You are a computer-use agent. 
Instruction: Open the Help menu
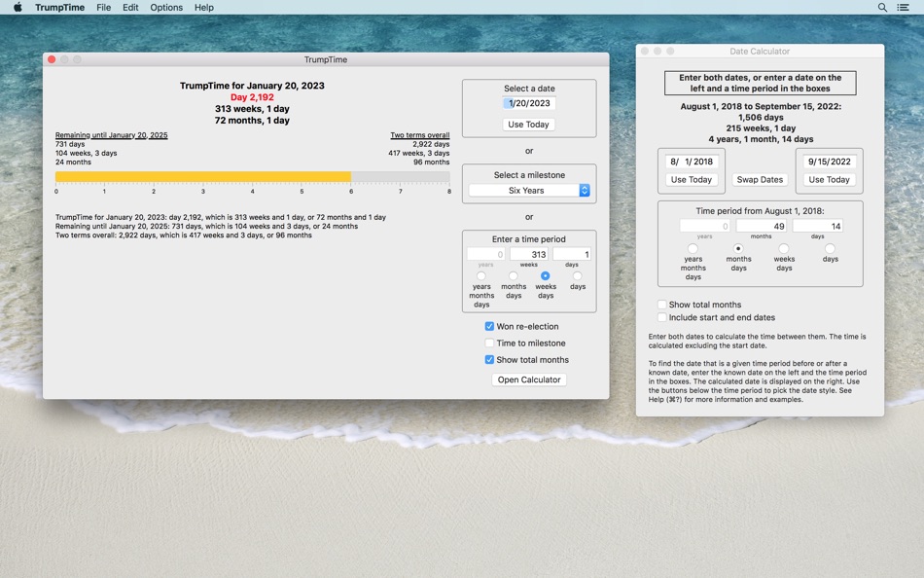click(x=204, y=7)
